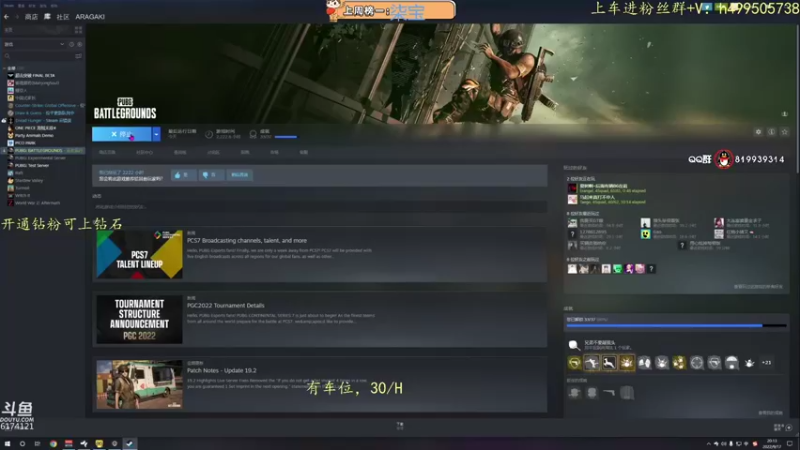Open PGC2022 Tournament Details news title
800x450 pixels.
click(226, 306)
